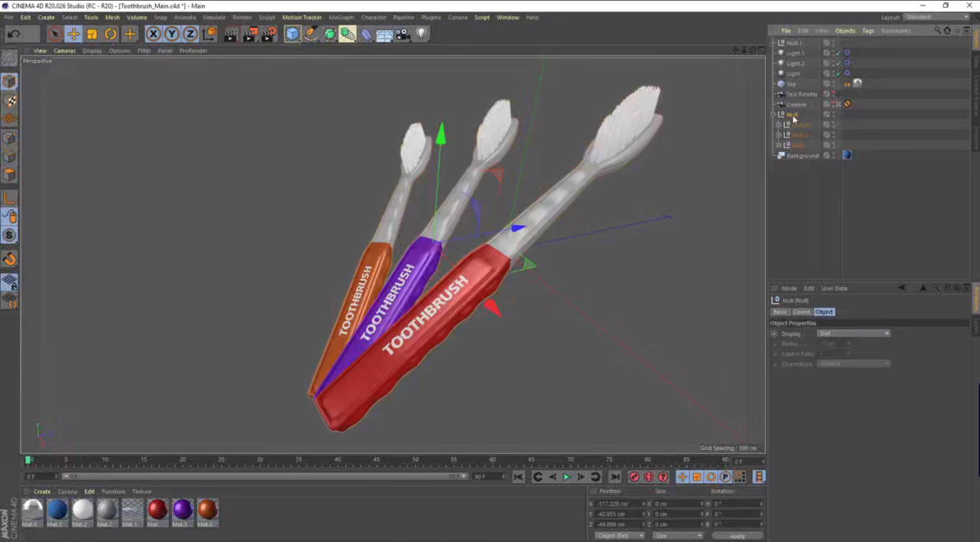Toggle visibility dots next to the Sky object
Image resolution: width=980 pixels, height=542 pixels.
coord(833,84)
